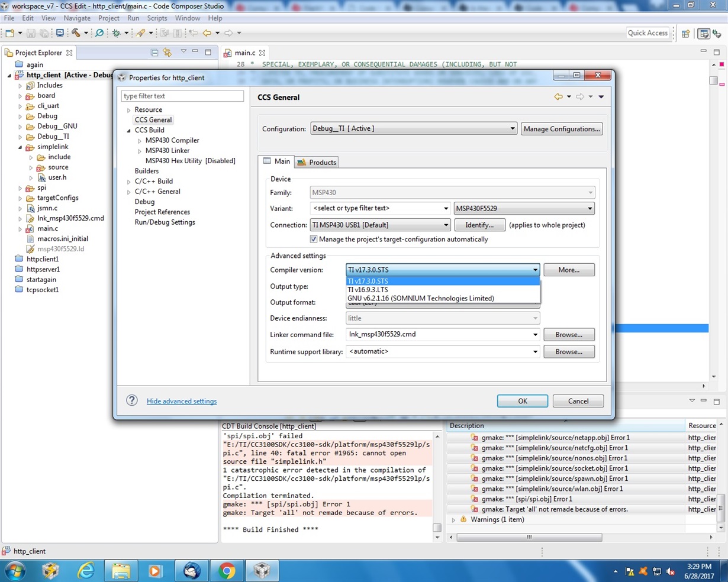Select Debug in the properties tree
728x582 pixels.
(x=144, y=202)
